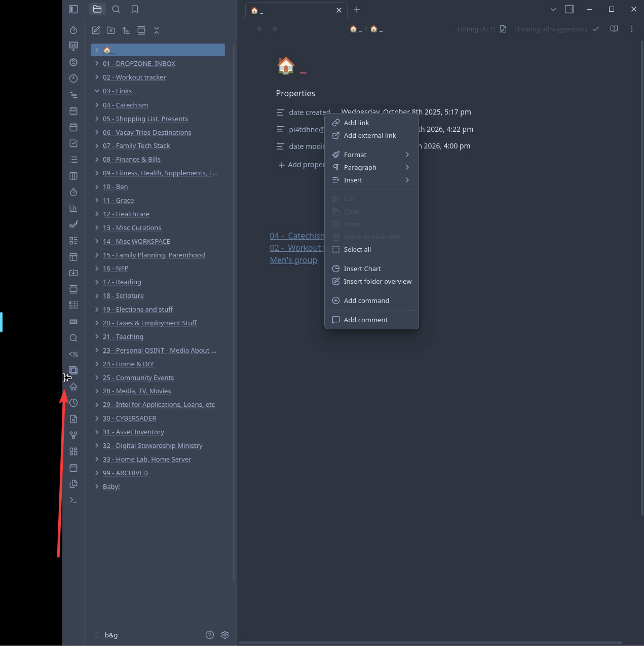Click the New note icon
644x646 pixels.
96,30
